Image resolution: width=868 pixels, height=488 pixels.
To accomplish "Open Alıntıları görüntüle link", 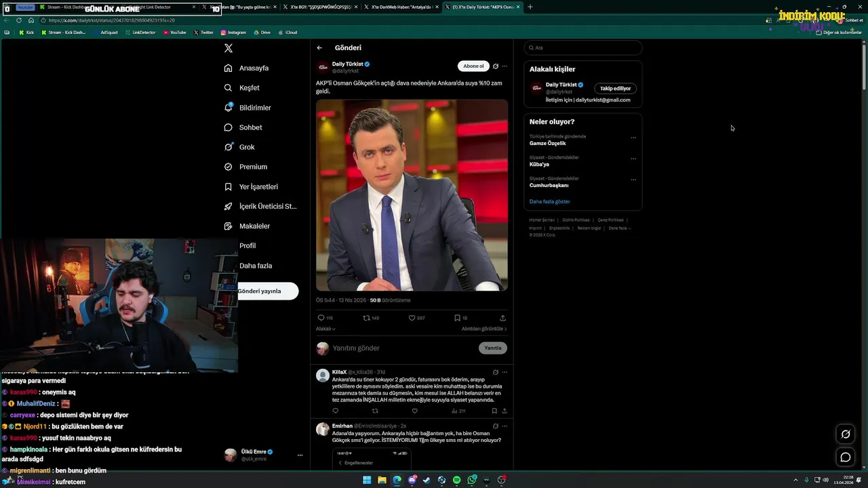I will pos(484,329).
